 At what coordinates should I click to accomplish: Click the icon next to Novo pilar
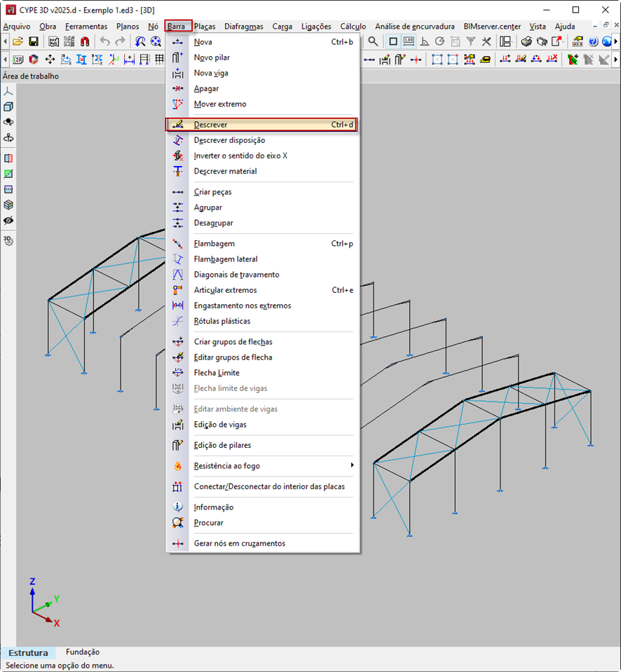[x=177, y=57]
